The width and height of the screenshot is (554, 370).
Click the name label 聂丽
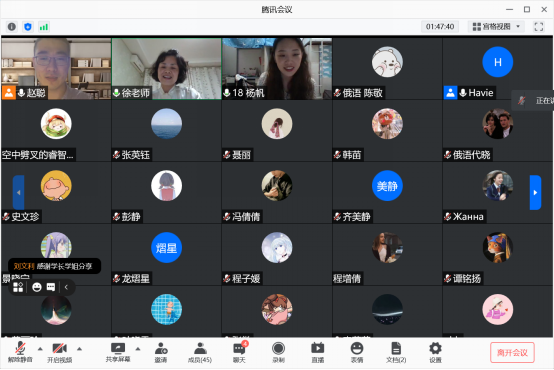click(x=237, y=155)
